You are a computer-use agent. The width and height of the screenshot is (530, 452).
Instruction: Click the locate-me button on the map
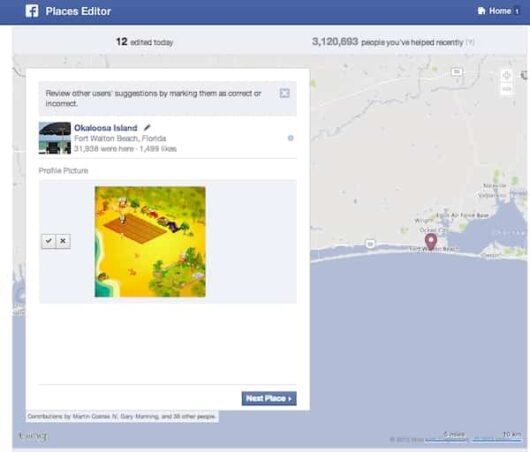click(506, 75)
